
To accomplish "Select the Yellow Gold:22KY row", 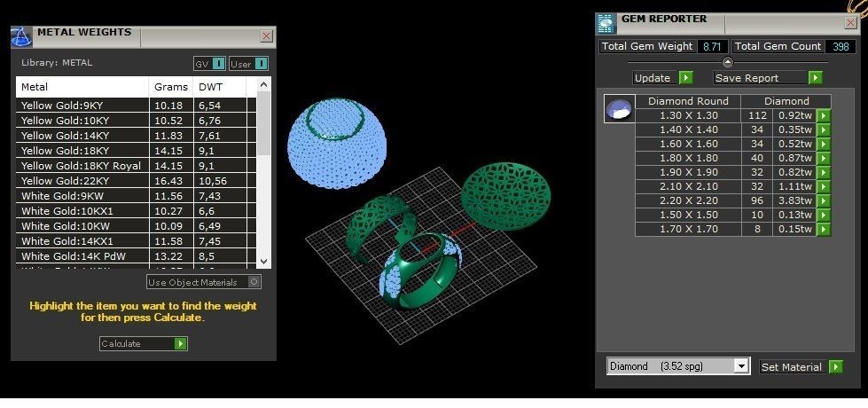I will [137, 180].
